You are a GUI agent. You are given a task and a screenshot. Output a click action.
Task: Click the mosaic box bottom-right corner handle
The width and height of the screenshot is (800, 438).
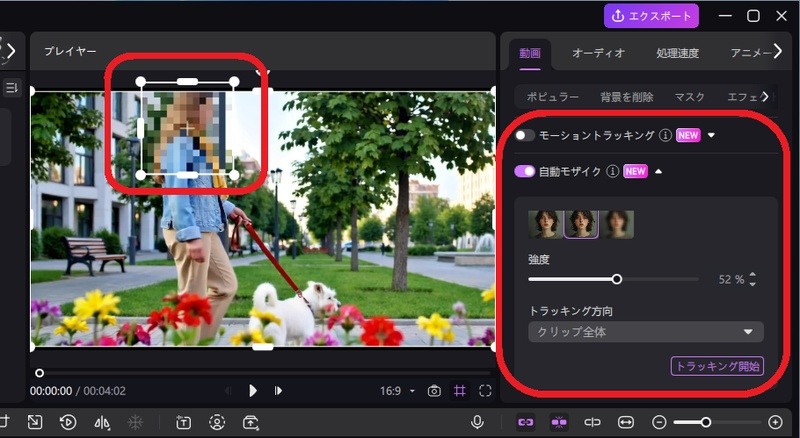click(x=234, y=176)
